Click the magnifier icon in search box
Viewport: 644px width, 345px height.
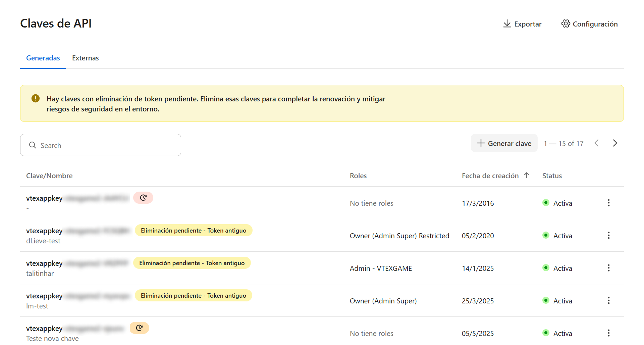point(33,145)
